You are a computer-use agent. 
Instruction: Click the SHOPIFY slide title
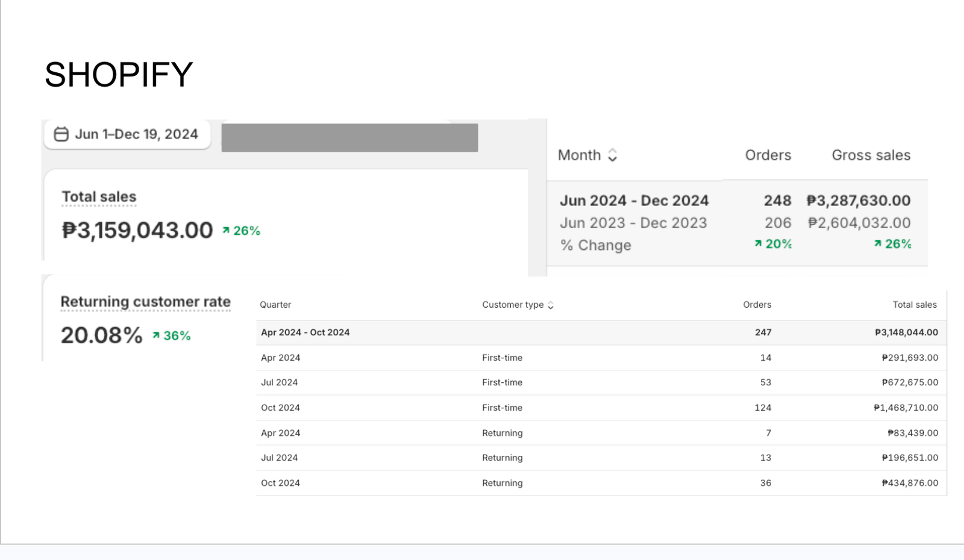pos(119,75)
